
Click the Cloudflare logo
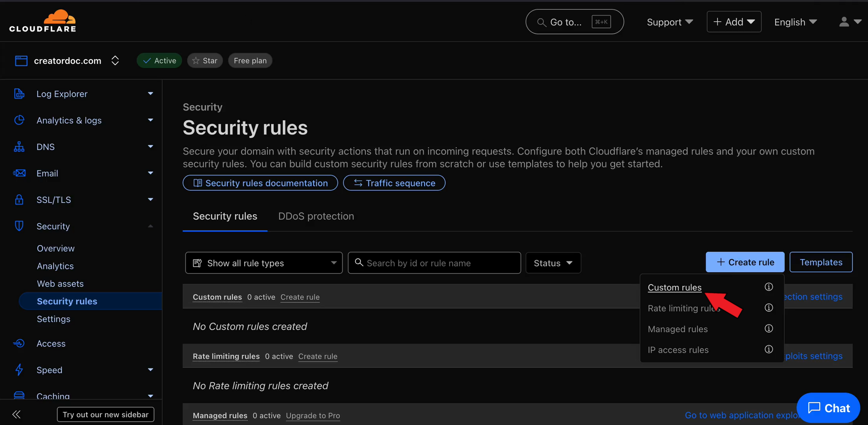[x=43, y=21]
